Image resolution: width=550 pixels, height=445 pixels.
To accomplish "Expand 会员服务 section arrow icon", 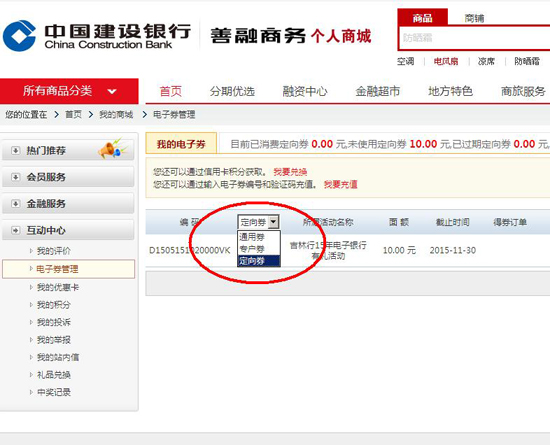I will point(15,177).
